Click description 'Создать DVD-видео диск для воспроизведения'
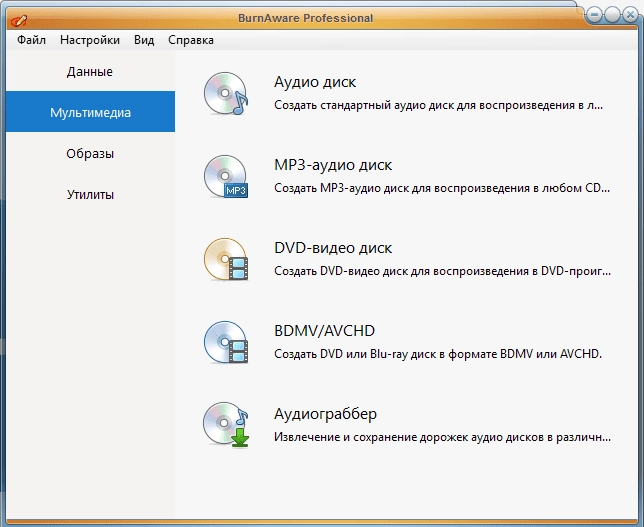644x527 pixels. pos(442,271)
